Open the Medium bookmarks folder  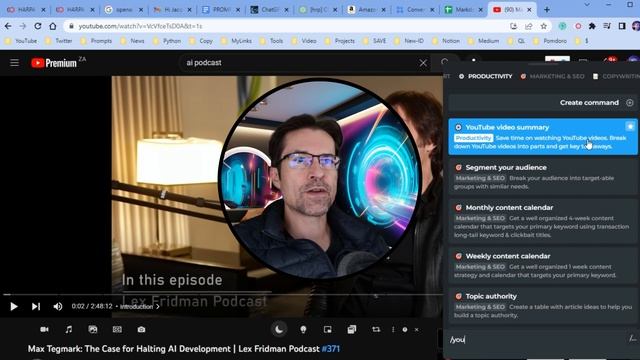(x=484, y=41)
